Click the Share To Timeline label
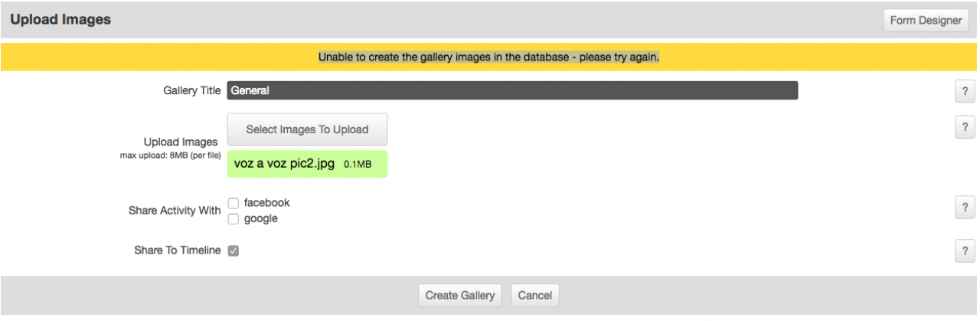This screenshot has width=980, height=321. coord(178,251)
